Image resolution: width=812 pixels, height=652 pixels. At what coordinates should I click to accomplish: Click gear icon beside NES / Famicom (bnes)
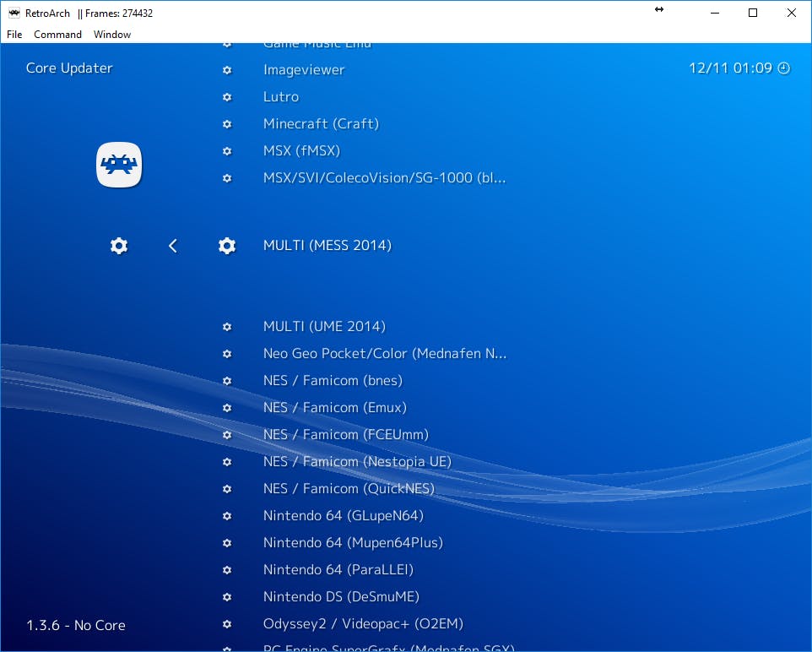tap(227, 380)
